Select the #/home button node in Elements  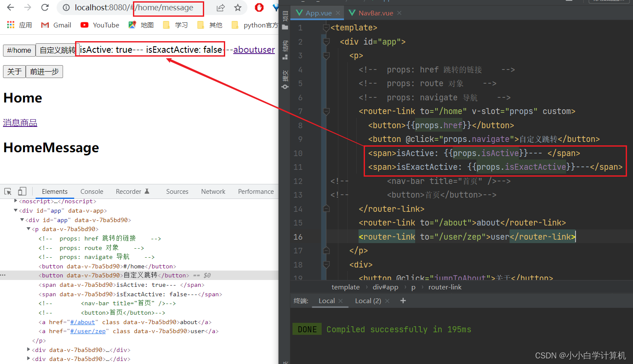(x=107, y=266)
